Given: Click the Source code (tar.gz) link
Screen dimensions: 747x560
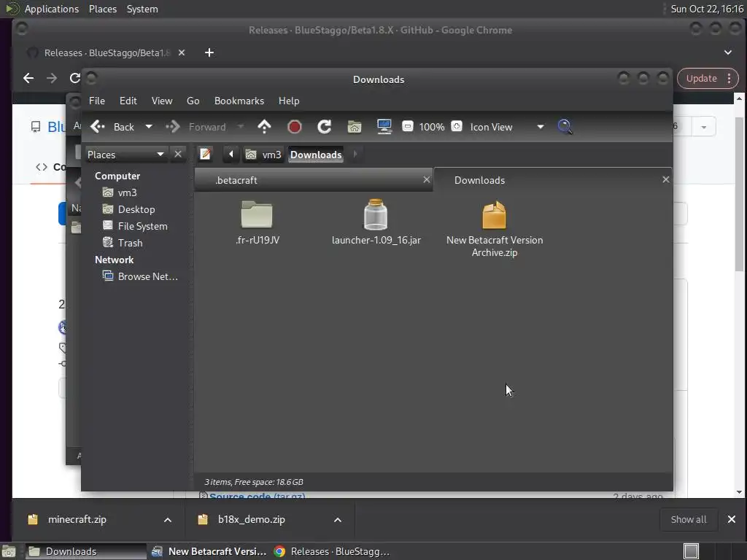Looking at the screenshot, I should (258, 495).
